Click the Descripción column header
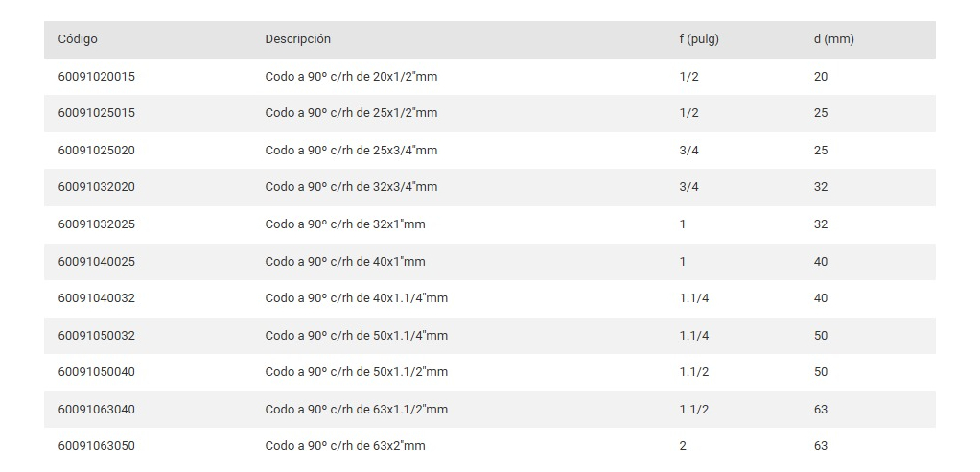The width and height of the screenshot is (980, 472). click(297, 39)
